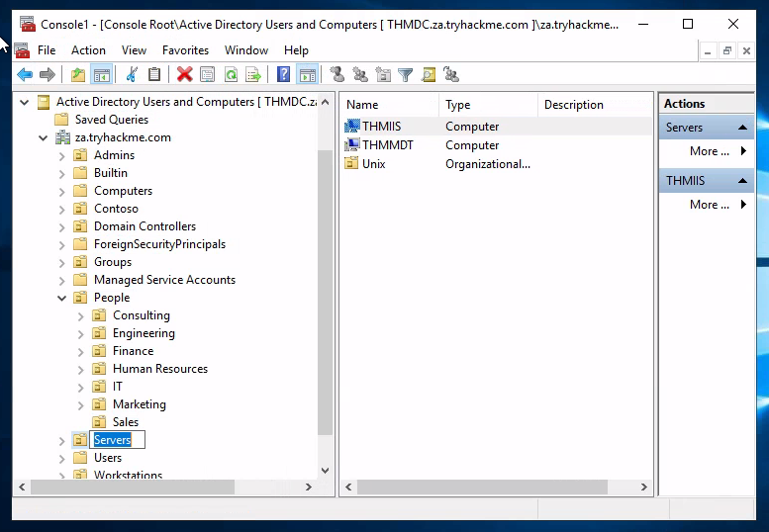Select the Finance OU in tree
Image resolution: width=769 pixels, height=532 pixels.
pyautogui.click(x=133, y=351)
